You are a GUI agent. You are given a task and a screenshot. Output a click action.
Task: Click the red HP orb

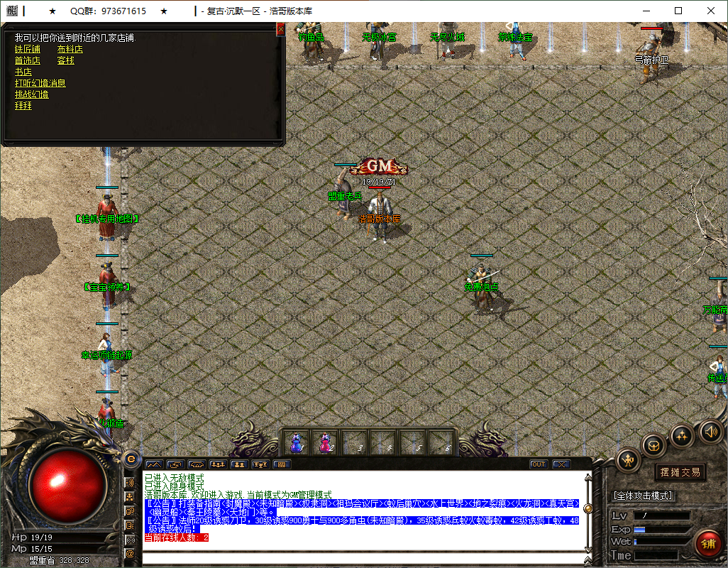(68, 487)
